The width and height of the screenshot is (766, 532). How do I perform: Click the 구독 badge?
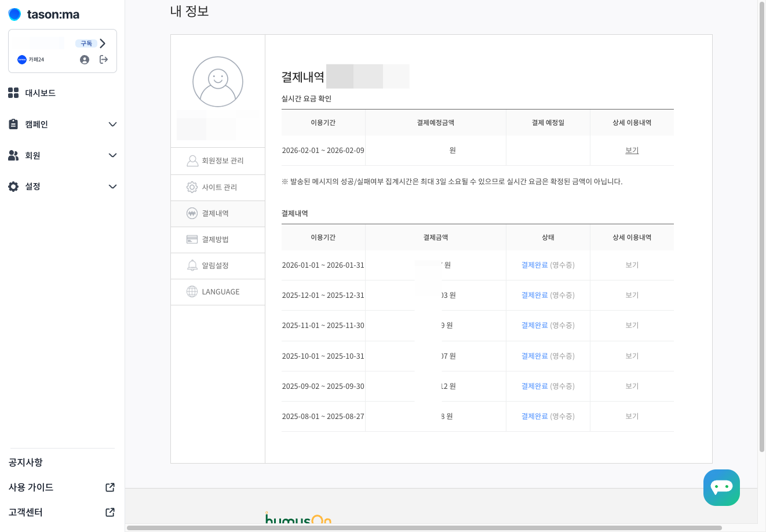86,43
